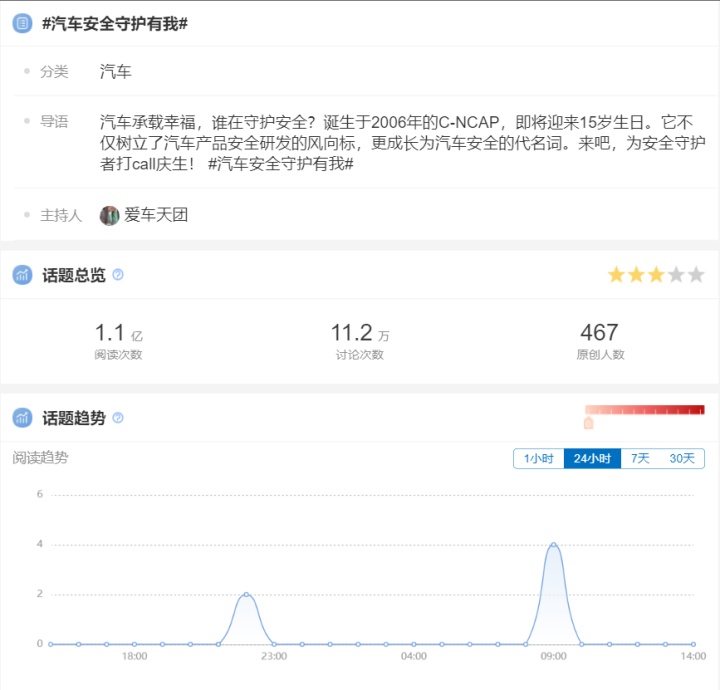
Task: Click the chart peak data point near 09:00
Action: point(553,545)
